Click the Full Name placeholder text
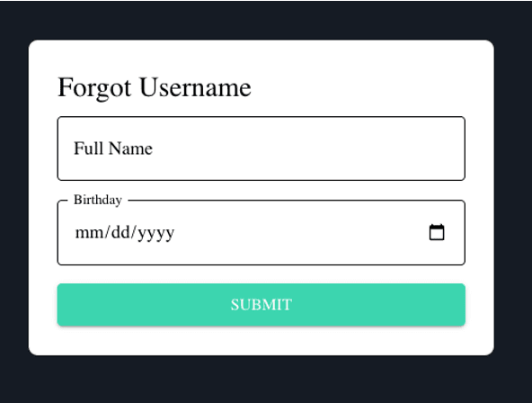 (113, 148)
